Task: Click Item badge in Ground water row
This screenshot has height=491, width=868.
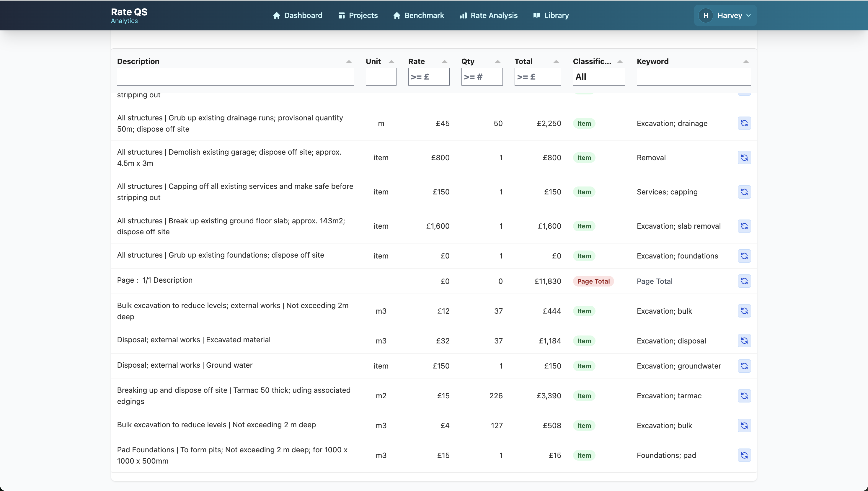Action: click(584, 366)
